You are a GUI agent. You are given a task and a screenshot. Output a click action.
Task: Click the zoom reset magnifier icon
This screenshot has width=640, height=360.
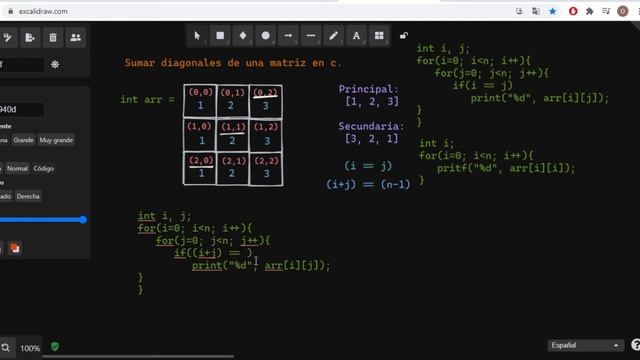pos(6,348)
